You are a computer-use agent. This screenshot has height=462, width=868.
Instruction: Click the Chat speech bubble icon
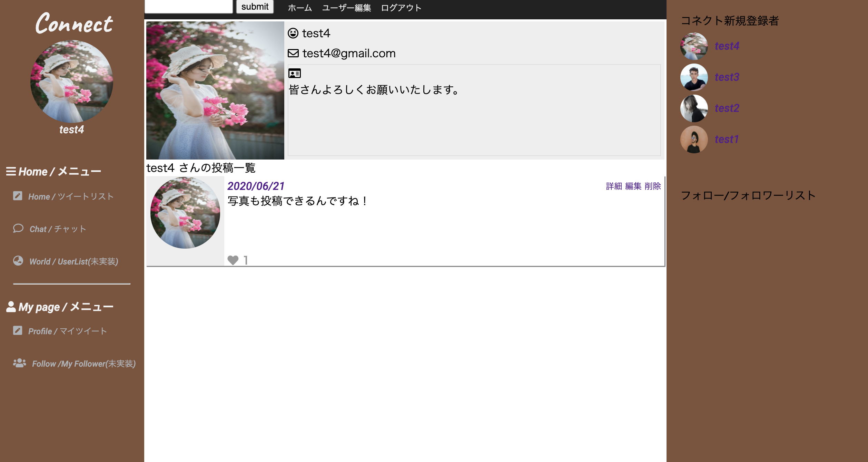[18, 228]
